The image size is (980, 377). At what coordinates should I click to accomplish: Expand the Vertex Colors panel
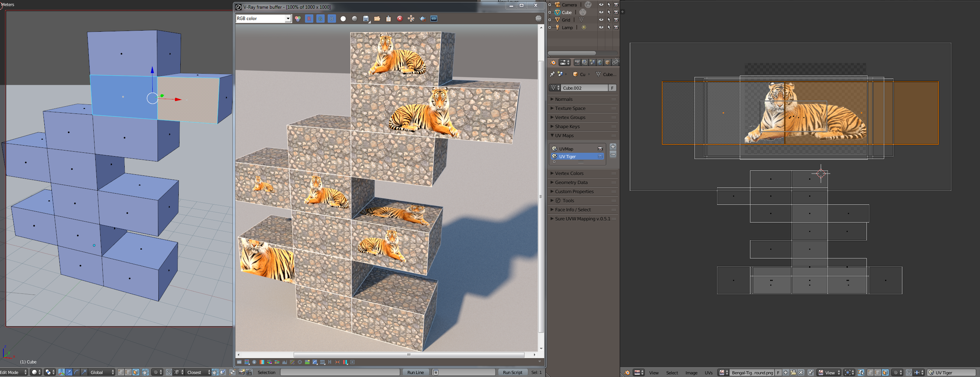click(x=583, y=174)
